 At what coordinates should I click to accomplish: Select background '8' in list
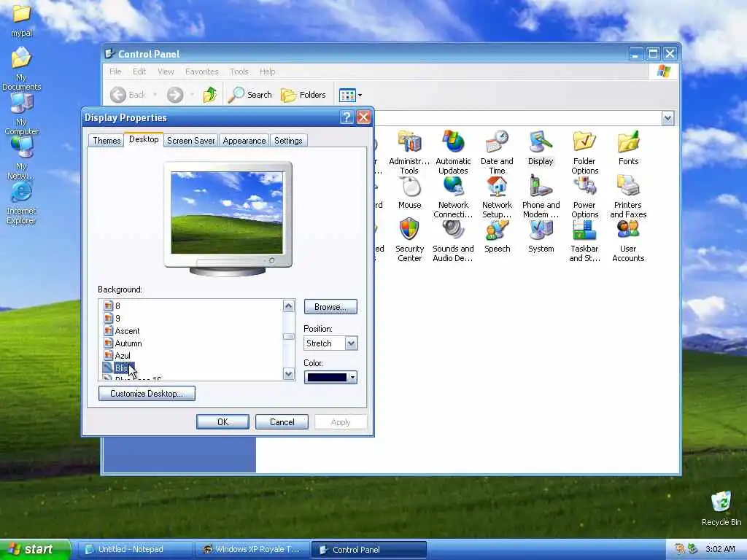(112, 306)
